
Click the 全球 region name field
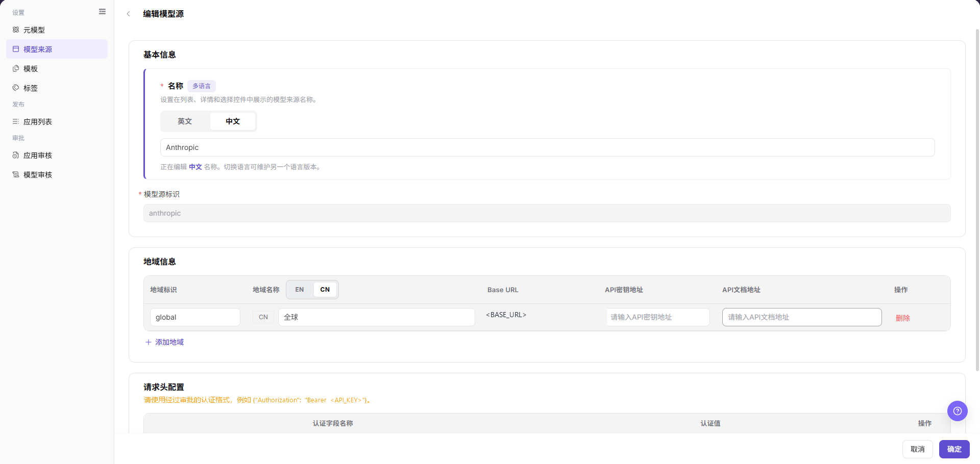click(x=377, y=317)
